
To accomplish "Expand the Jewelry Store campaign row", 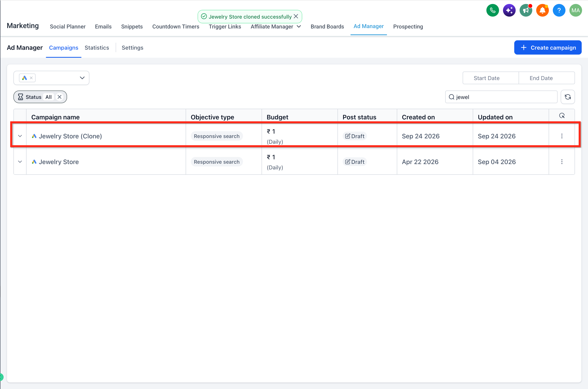I will [x=20, y=162].
